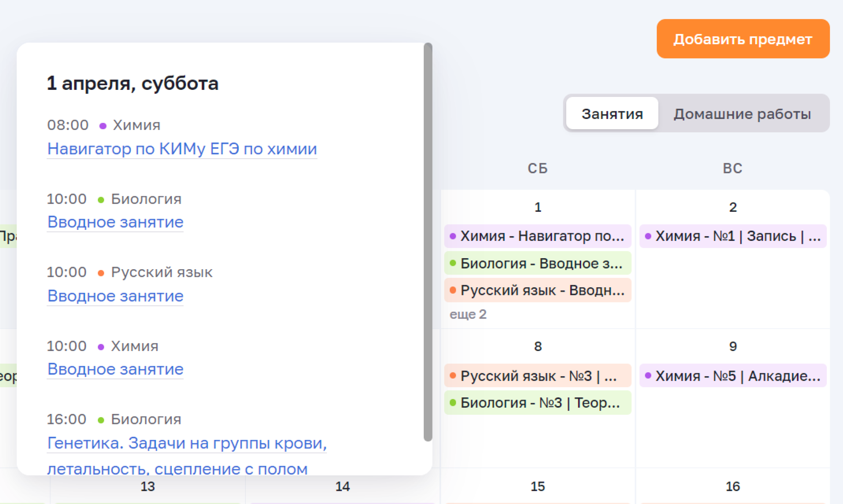Select day 13 in the calendar
Viewport: 843px width, 504px height.
pos(148,487)
